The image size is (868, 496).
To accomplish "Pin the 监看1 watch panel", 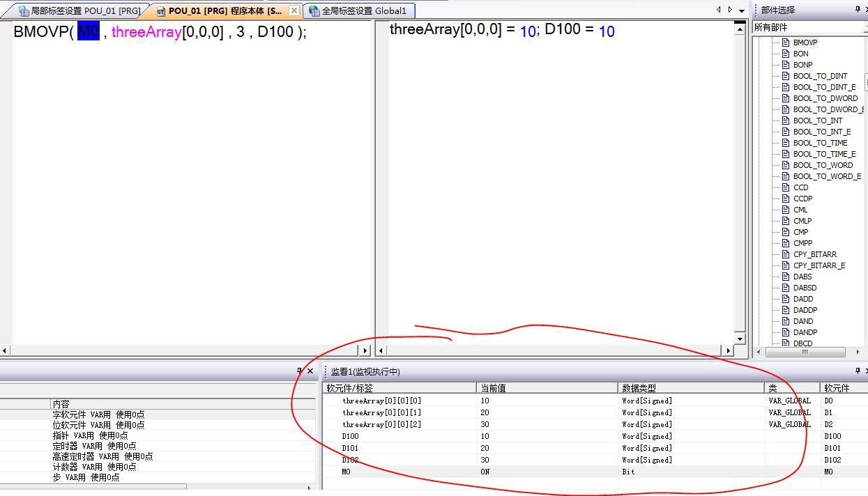I will click(857, 371).
